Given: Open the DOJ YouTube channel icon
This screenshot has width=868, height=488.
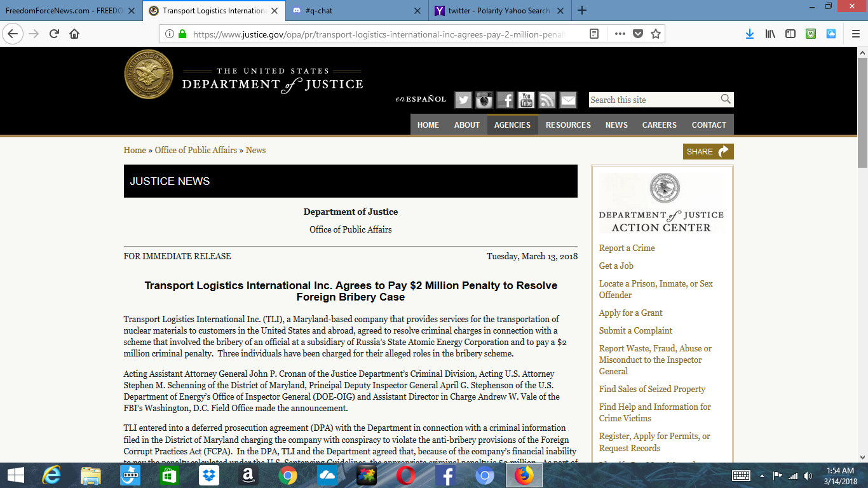Looking at the screenshot, I should pos(526,100).
